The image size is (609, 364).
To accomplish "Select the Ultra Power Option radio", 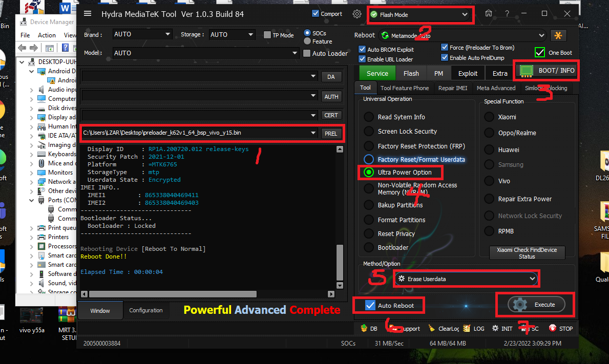I will tap(369, 173).
